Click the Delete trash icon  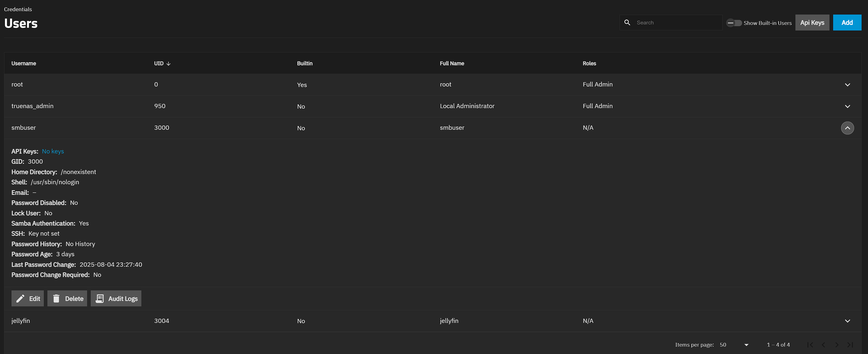click(56, 299)
